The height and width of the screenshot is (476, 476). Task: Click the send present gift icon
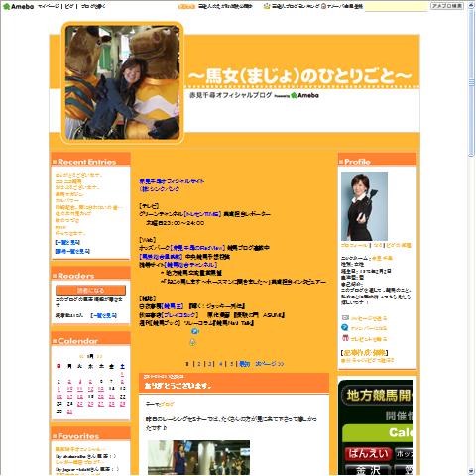345,338
